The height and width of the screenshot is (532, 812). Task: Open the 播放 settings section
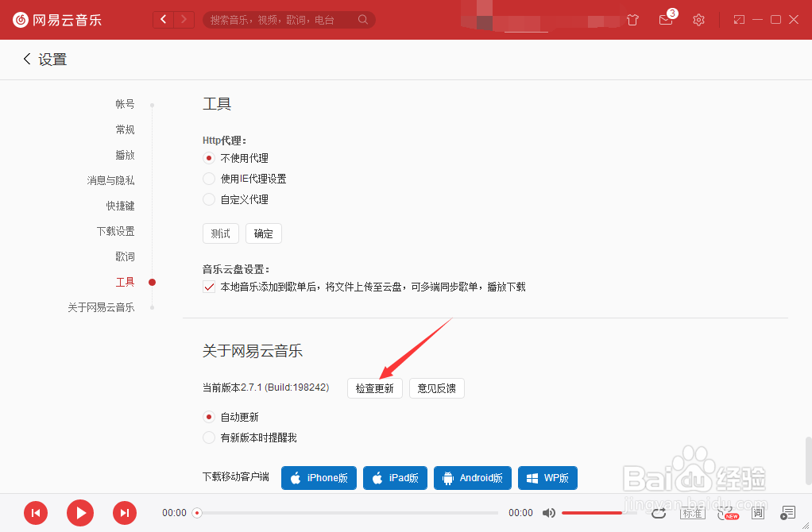tap(125, 155)
